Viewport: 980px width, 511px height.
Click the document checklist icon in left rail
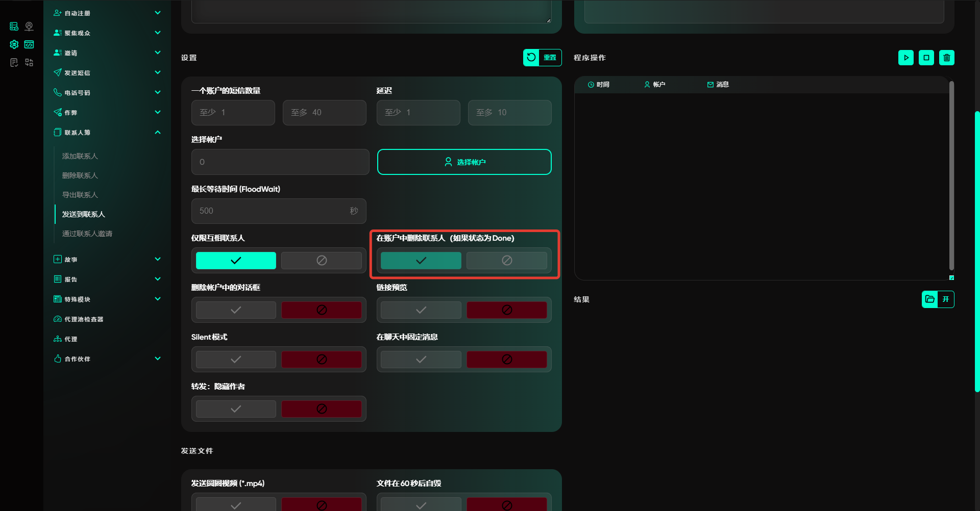[14, 62]
